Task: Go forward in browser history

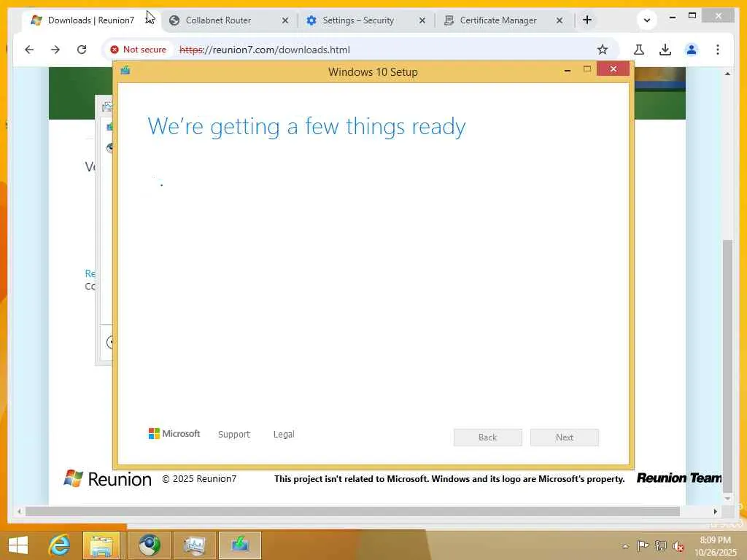Action: (x=55, y=50)
